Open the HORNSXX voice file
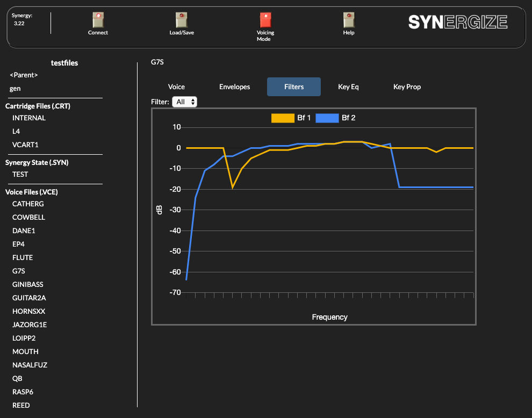The width and height of the screenshot is (532, 418). [29, 312]
